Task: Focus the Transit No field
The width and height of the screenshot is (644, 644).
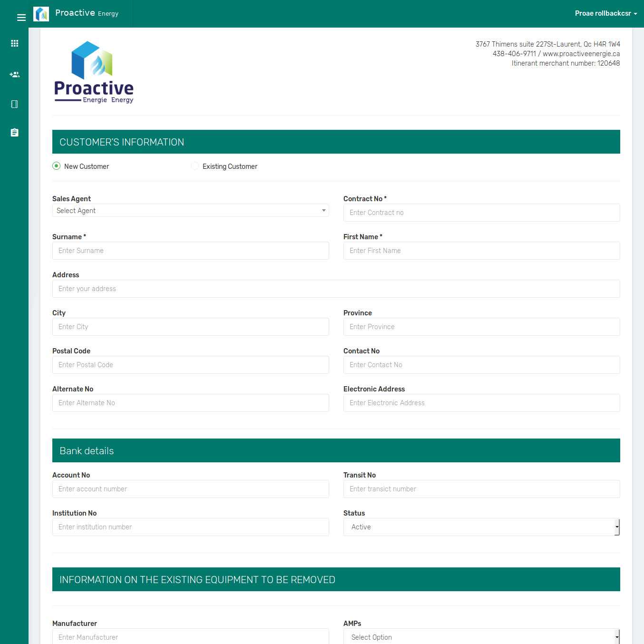Action: [482, 489]
